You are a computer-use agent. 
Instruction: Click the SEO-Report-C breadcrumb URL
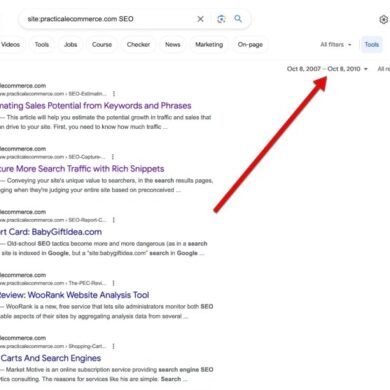coord(53,220)
